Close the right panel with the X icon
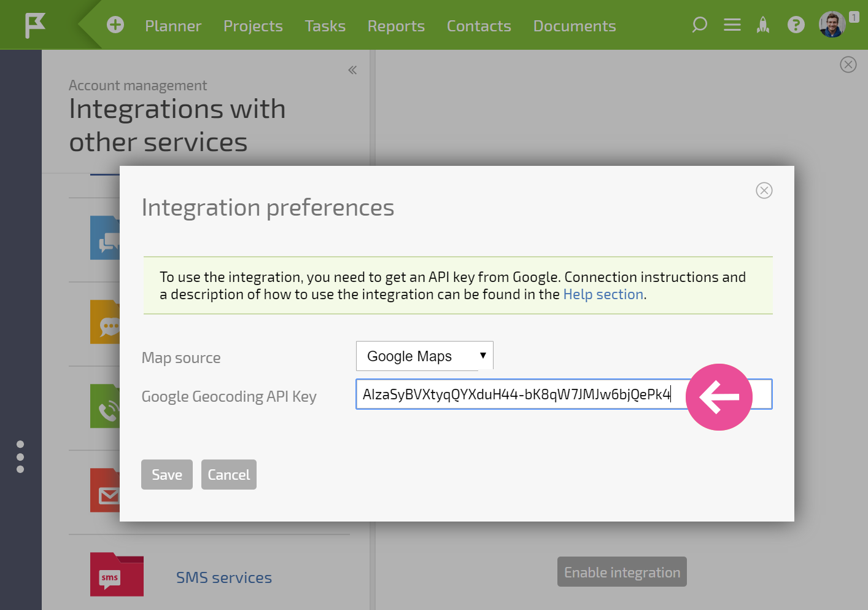The height and width of the screenshot is (610, 868). [848, 65]
